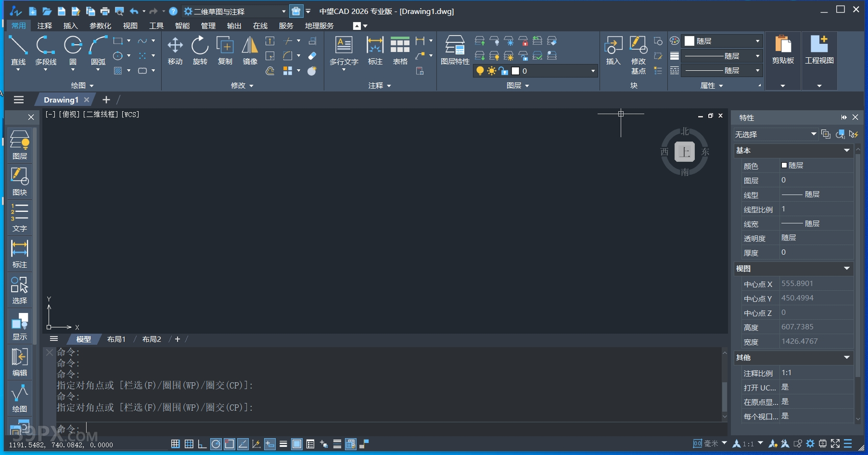868x455 pixels.
Task: Open 选择 panel from left sidebar
Action: click(20, 290)
